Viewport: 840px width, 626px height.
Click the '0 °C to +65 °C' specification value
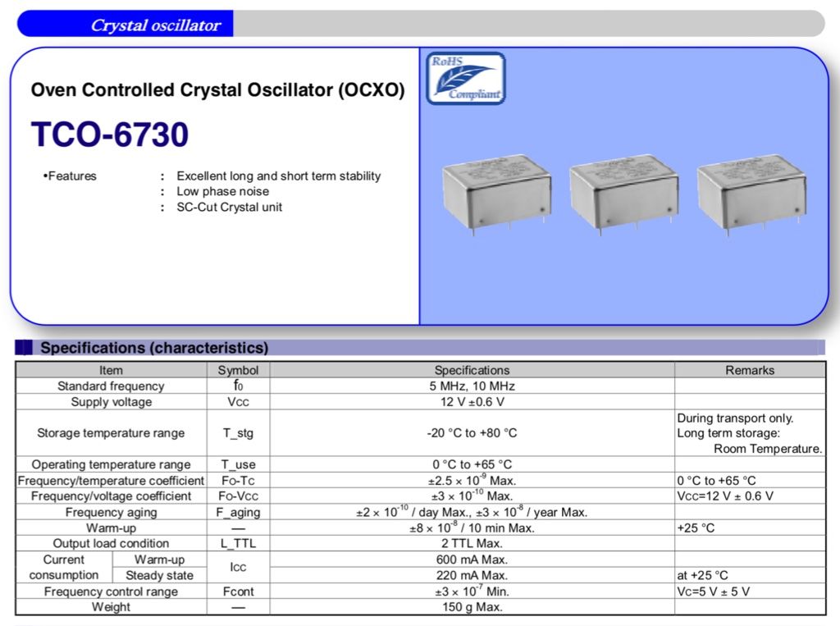[472, 464]
